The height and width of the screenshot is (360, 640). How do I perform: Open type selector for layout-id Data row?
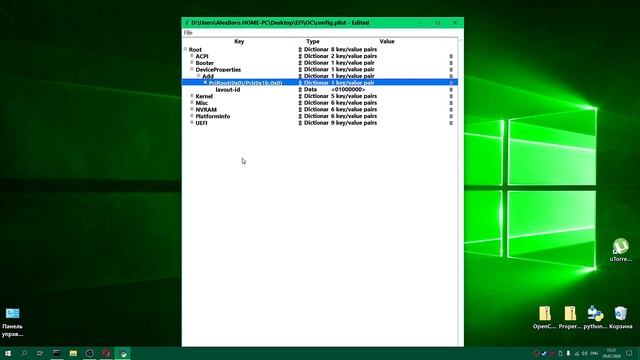point(300,89)
